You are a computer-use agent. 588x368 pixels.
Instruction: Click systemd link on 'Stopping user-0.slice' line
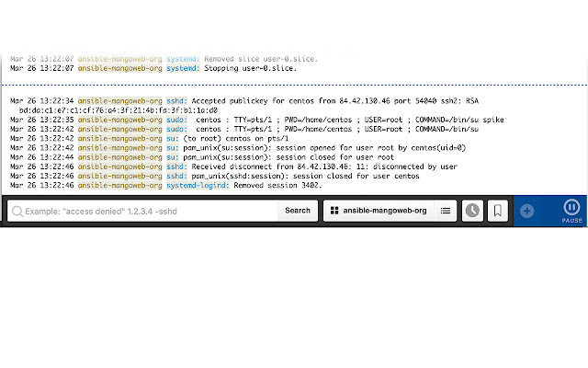(x=183, y=68)
